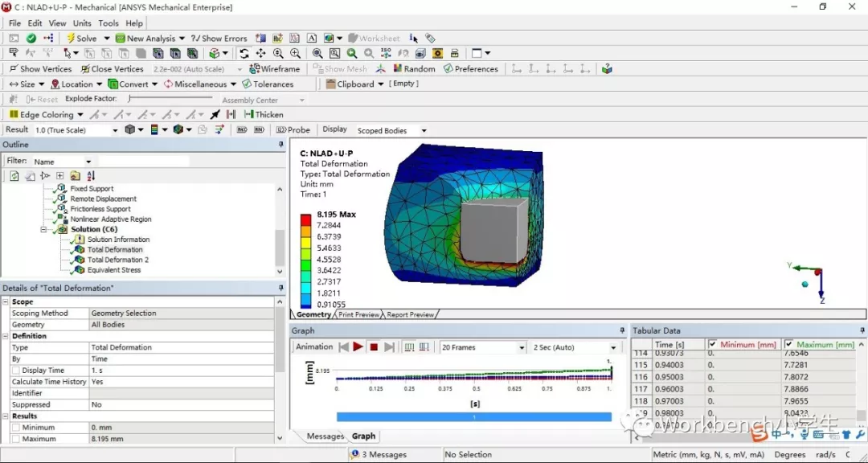Open the Tools menu
Screen dimensions: 868x463
coord(108,23)
